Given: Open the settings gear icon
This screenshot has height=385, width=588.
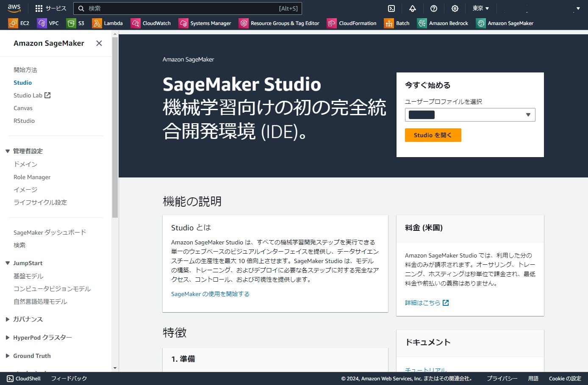Looking at the screenshot, I should [455, 8].
